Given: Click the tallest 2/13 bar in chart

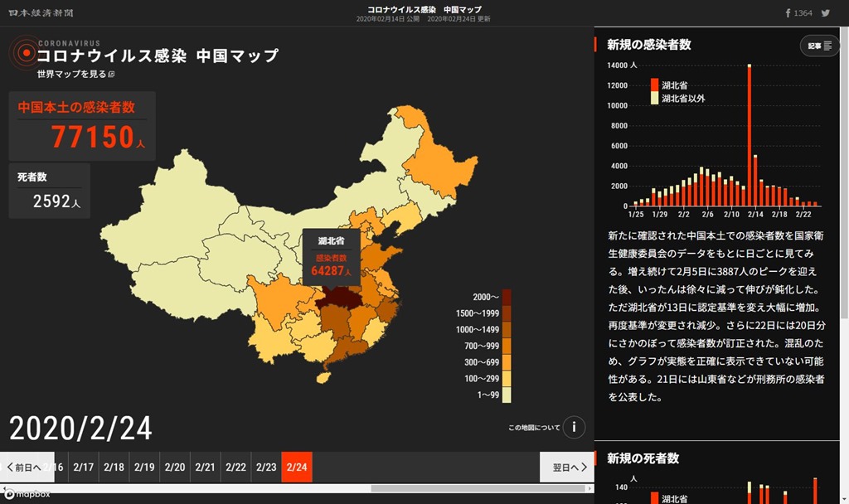Looking at the screenshot, I should coord(750,135).
